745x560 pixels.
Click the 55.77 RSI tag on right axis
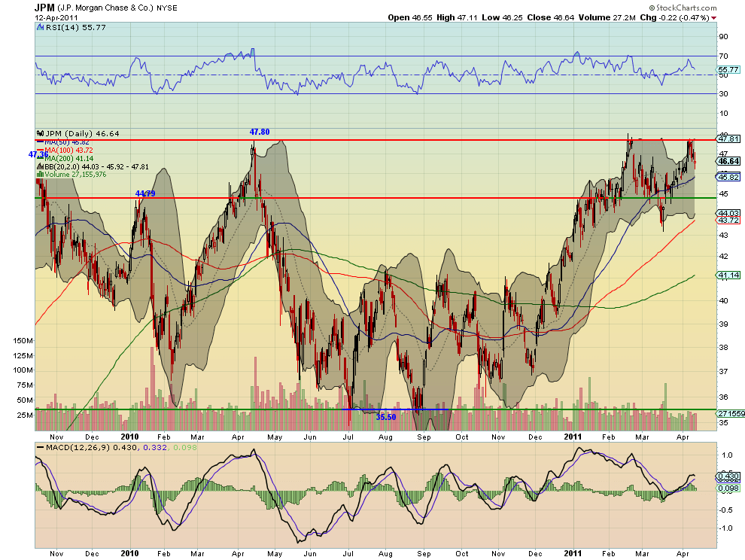(728, 69)
